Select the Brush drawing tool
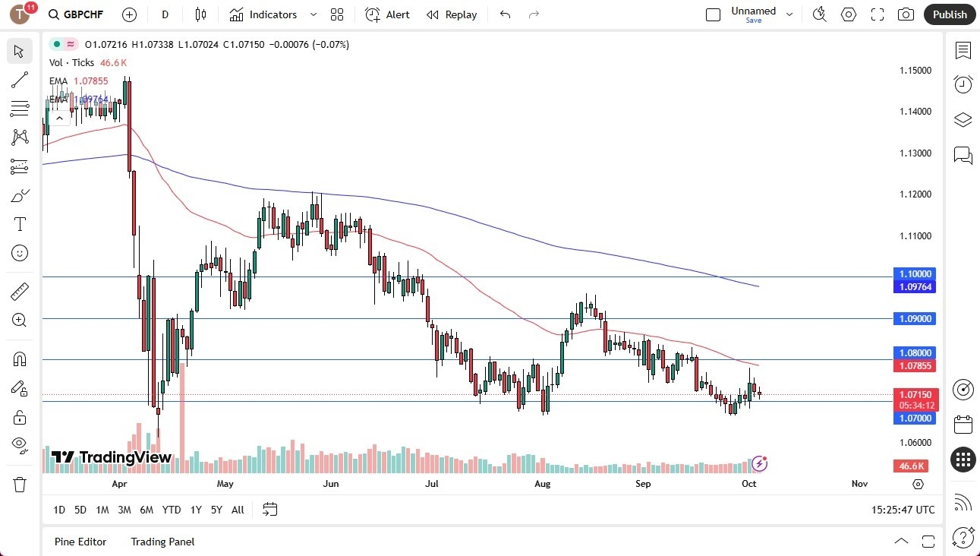Viewport: 980px width, 556px height. (x=19, y=195)
